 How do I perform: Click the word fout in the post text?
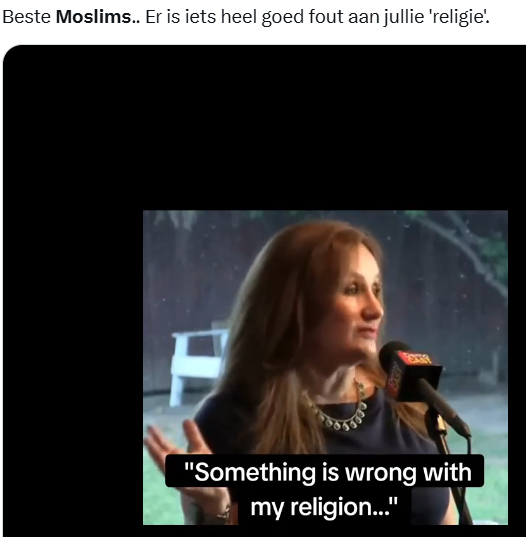326,17
